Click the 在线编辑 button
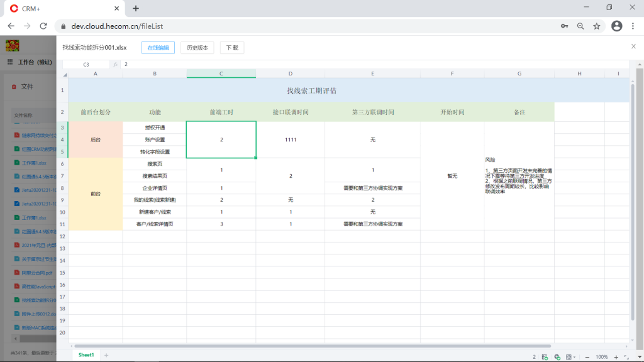644x362 pixels. [158, 48]
